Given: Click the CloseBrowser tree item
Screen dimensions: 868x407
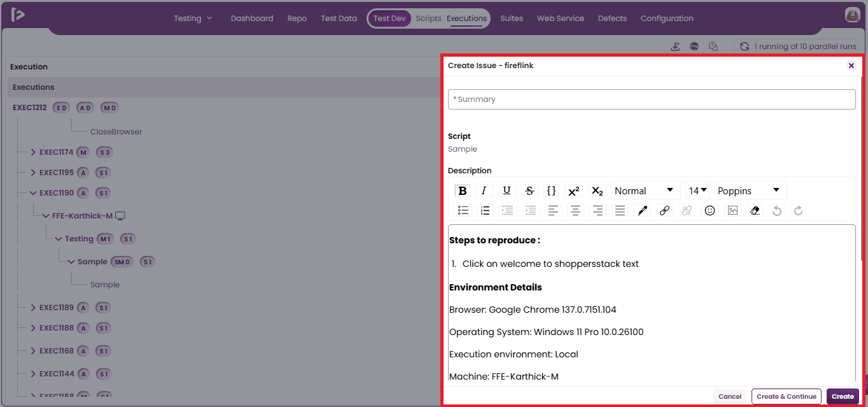Looking at the screenshot, I should 116,132.
